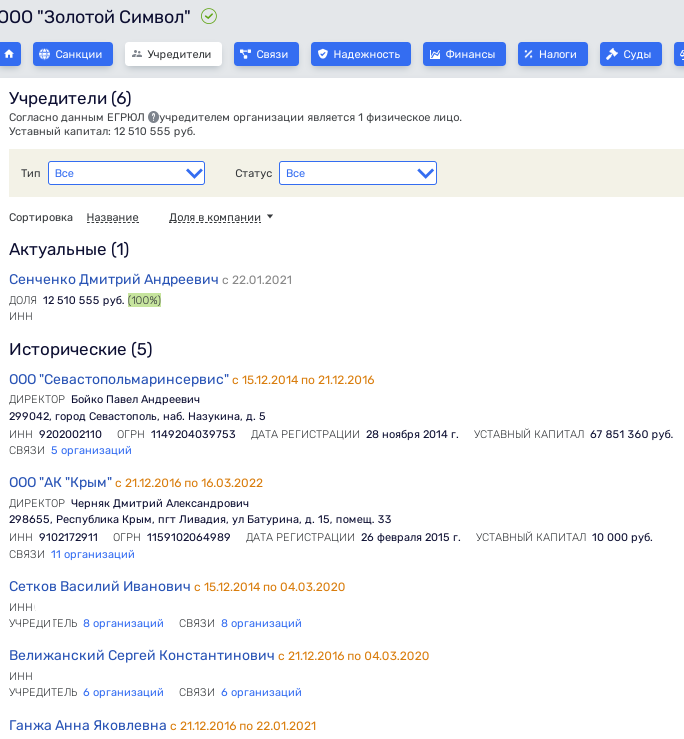This screenshot has height=739, width=684.
Task: View Велижанский's Учредитель 6 организаций link
Action: point(124,692)
